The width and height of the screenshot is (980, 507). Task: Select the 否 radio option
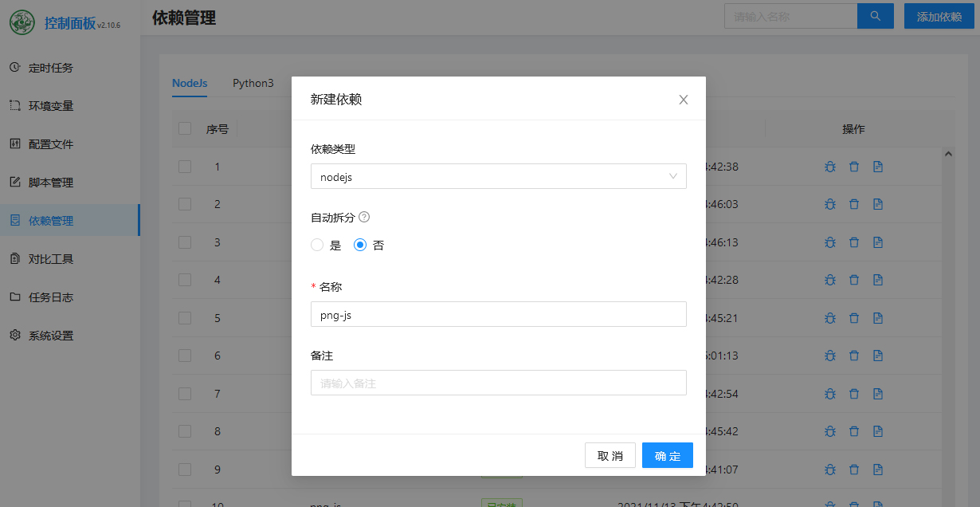[360, 246]
